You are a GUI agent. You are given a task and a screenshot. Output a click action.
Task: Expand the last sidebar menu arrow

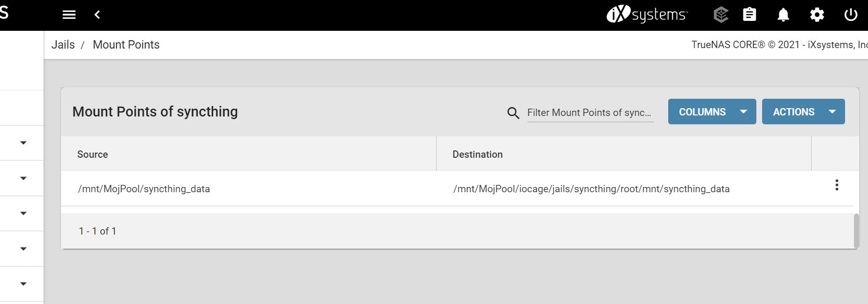(x=23, y=284)
